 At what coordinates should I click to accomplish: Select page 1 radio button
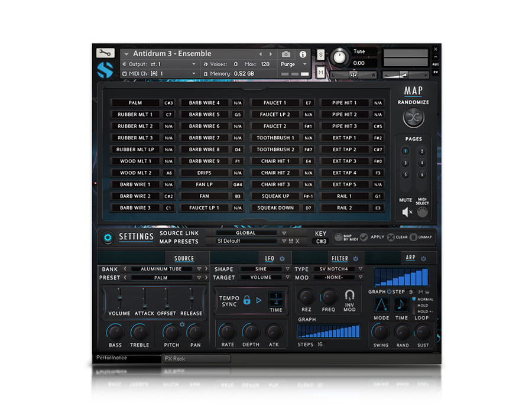click(x=405, y=151)
